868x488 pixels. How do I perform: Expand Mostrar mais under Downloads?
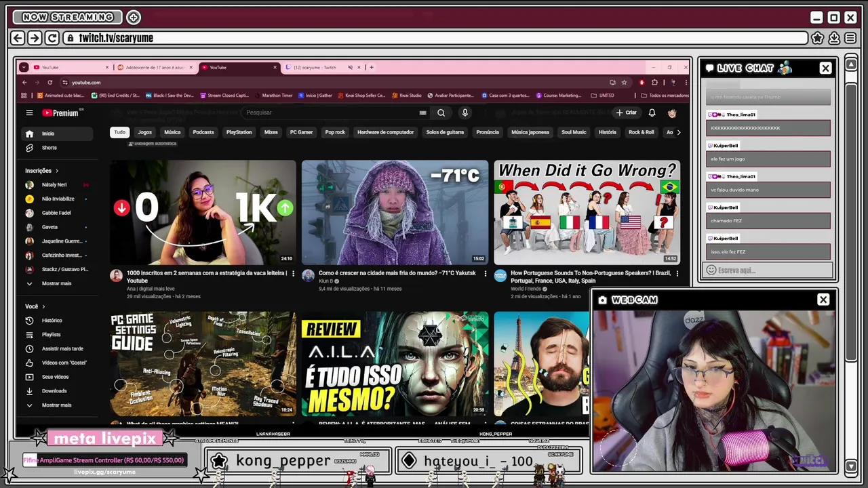[x=56, y=405]
